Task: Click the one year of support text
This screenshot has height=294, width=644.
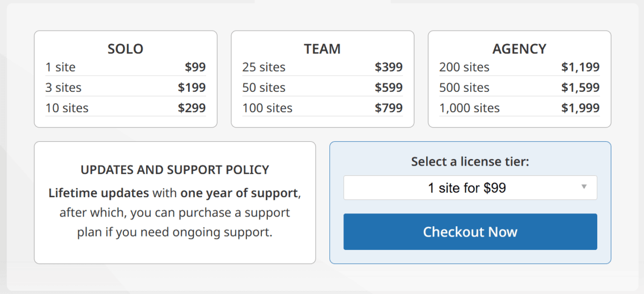Action: (239, 193)
